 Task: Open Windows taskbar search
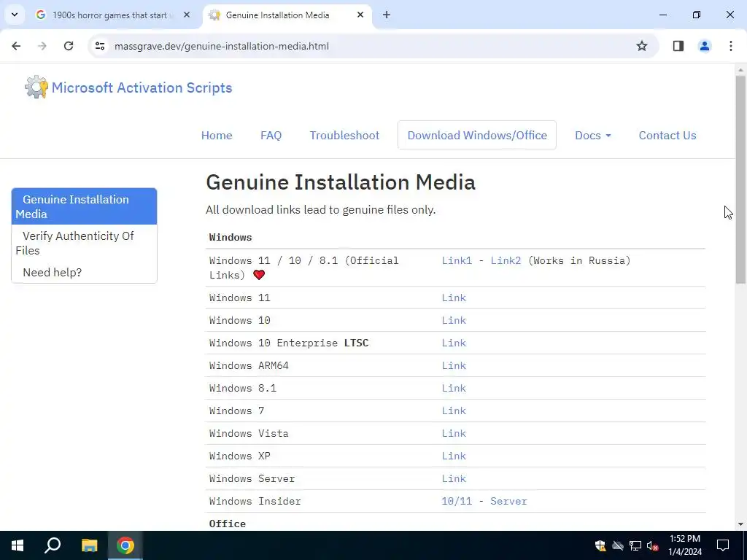click(x=53, y=545)
